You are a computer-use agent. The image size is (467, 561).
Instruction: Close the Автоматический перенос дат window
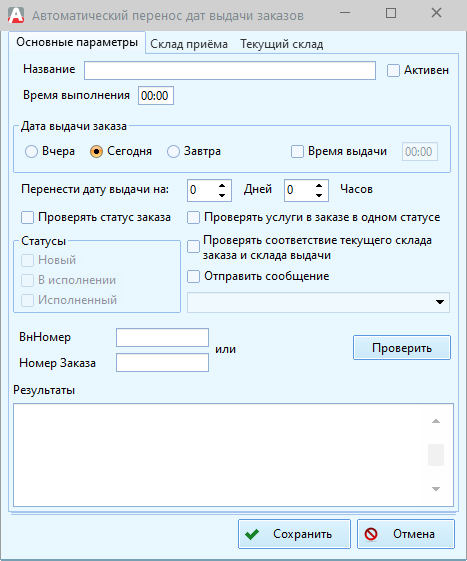coord(436,13)
